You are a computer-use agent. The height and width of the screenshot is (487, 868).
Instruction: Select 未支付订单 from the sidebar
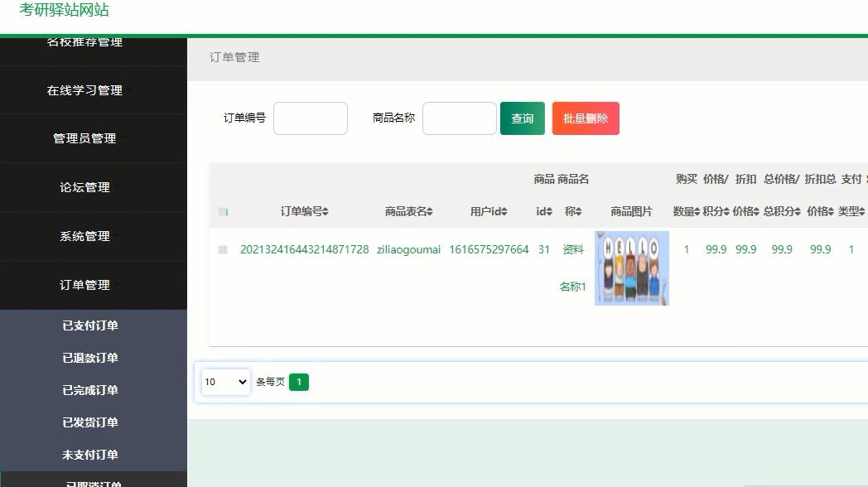94,455
